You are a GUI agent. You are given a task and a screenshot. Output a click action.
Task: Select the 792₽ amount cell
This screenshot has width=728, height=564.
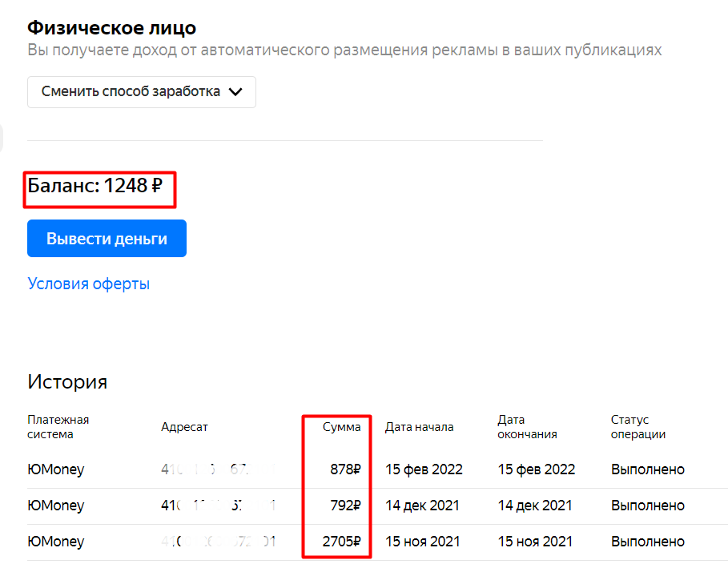click(345, 506)
